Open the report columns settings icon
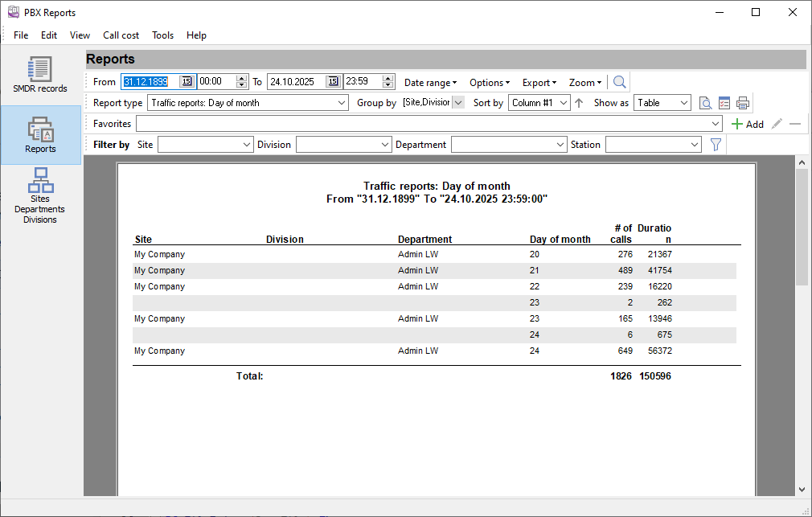Screen dimensions: 812x517 [x=723, y=102]
